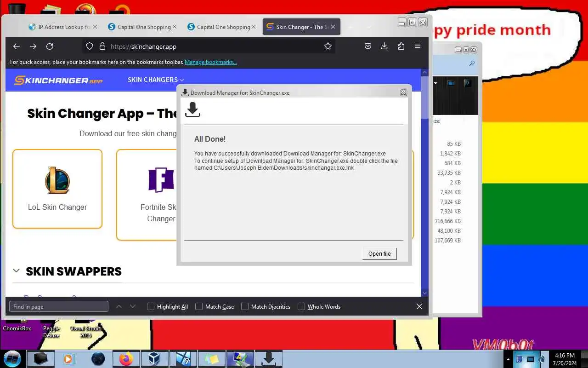The image size is (588, 368).
Task: Click the large download arrow icon in dialog
Action: tap(192, 109)
